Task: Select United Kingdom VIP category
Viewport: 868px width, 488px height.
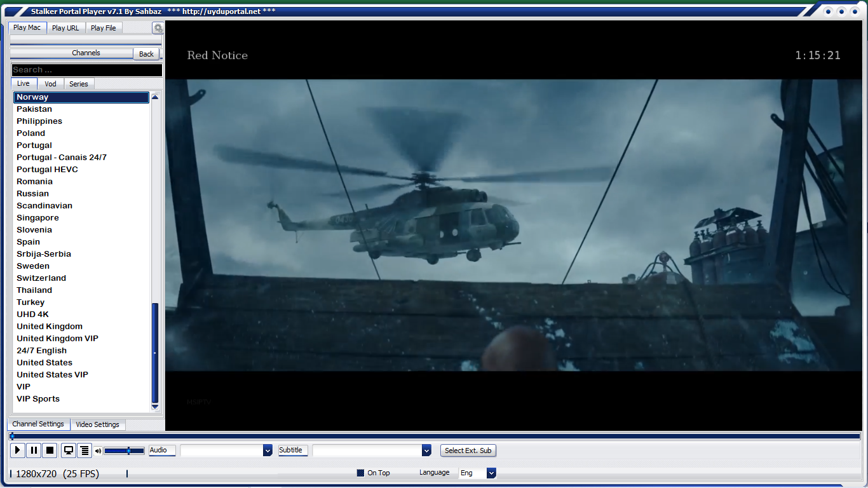Action: 81,339
